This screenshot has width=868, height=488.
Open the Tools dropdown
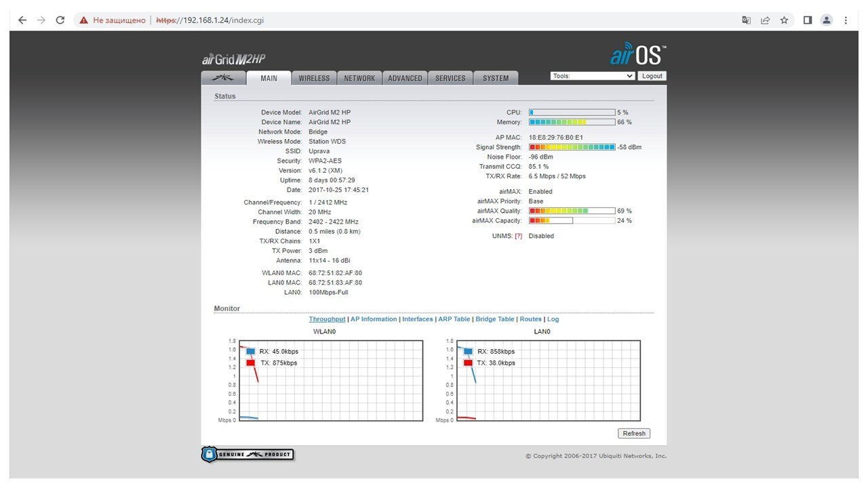[593, 76]
